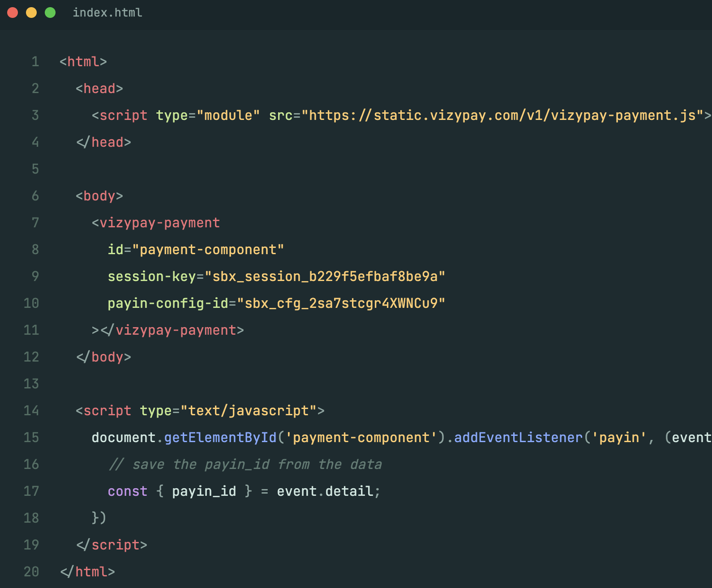Click the type="text/javascript" attribute
Screen dimensions: 712x588
click(x=228, y=411)
